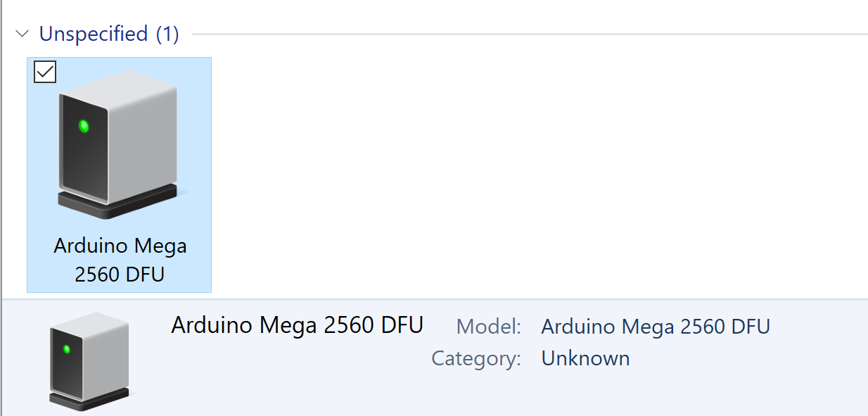Click the device name under the large icon

tap(120, 260)
